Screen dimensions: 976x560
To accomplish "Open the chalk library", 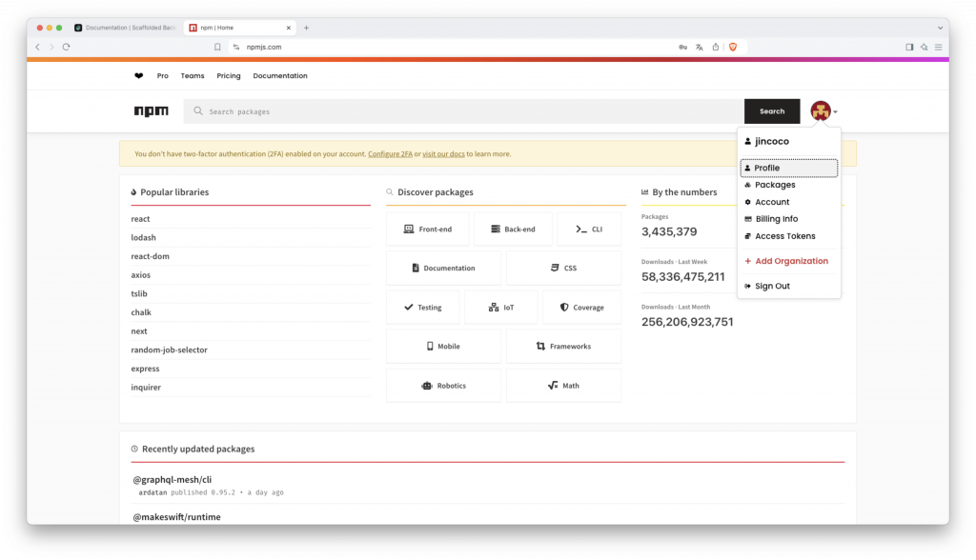I will [141, 312].
